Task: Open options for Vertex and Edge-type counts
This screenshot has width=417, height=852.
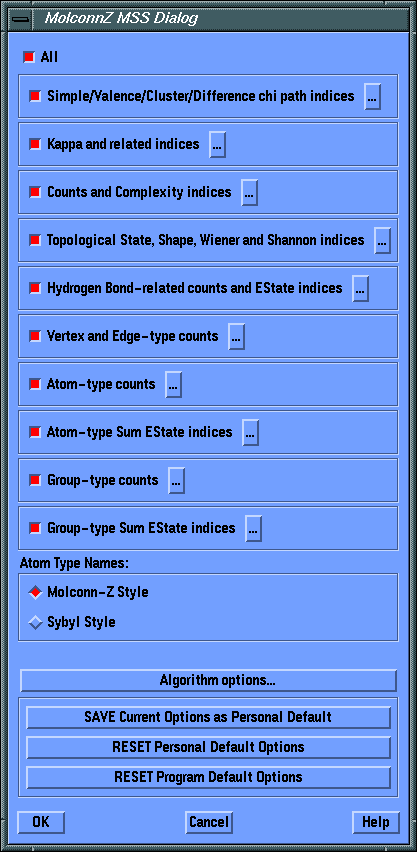Action: 236,336
